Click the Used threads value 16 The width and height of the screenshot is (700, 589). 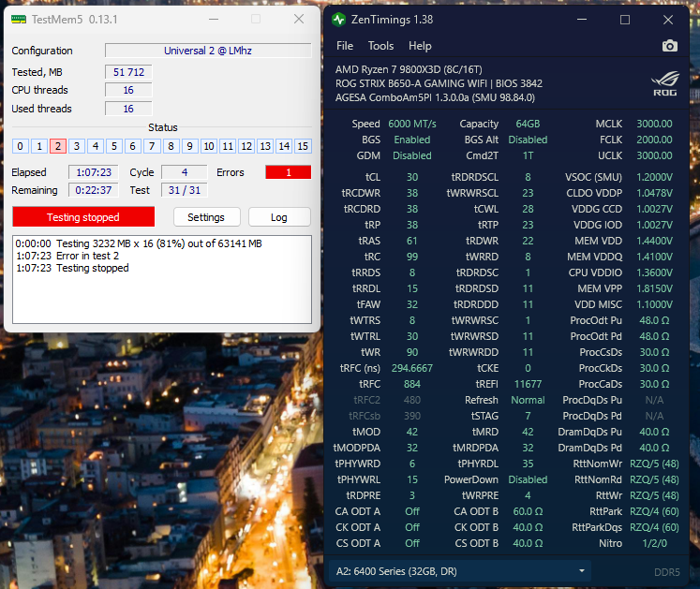128,109
